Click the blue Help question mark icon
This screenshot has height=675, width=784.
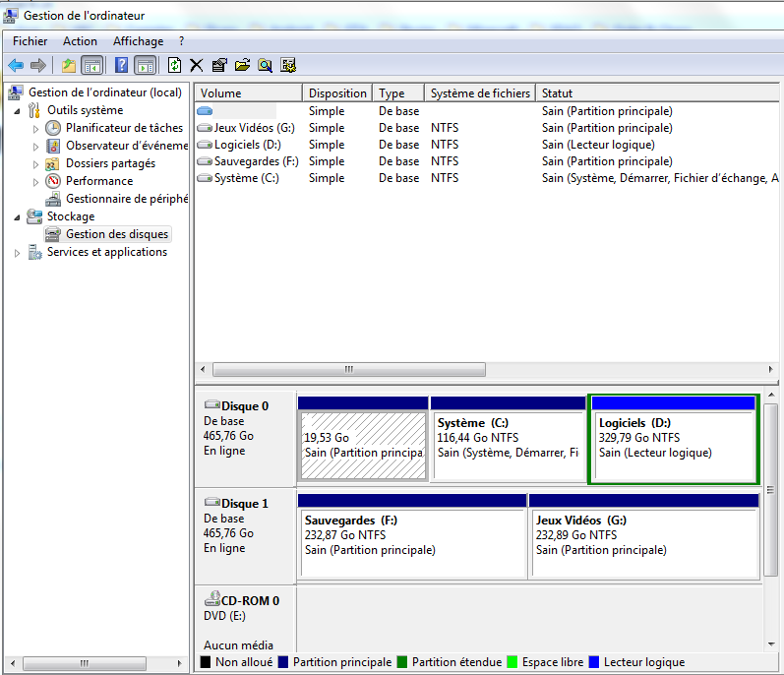(121, 66)
